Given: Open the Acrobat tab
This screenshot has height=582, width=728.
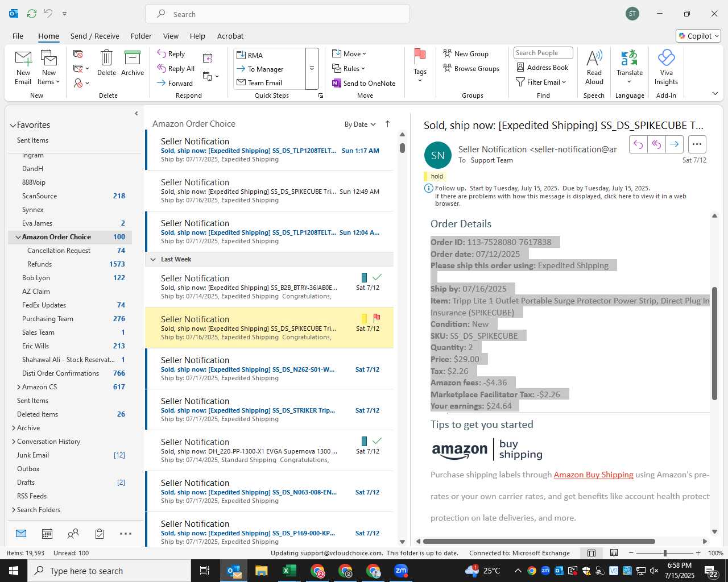Looking at the screenshot, I should pos(230,36).
